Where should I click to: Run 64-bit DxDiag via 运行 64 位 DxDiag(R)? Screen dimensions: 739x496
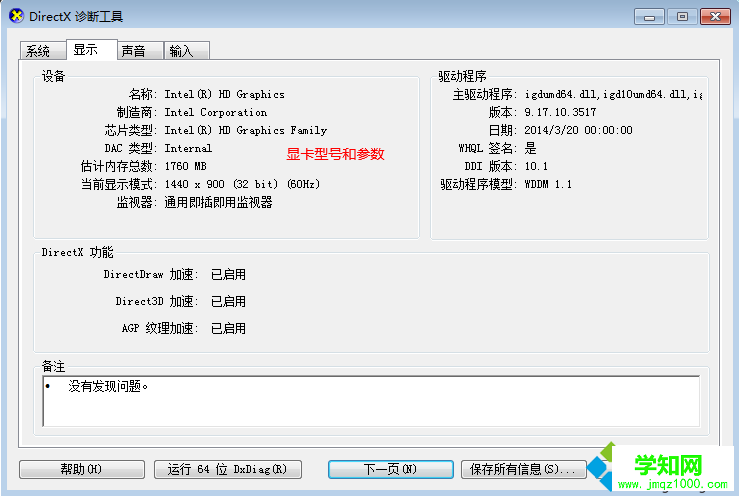(x=228, y=469)
